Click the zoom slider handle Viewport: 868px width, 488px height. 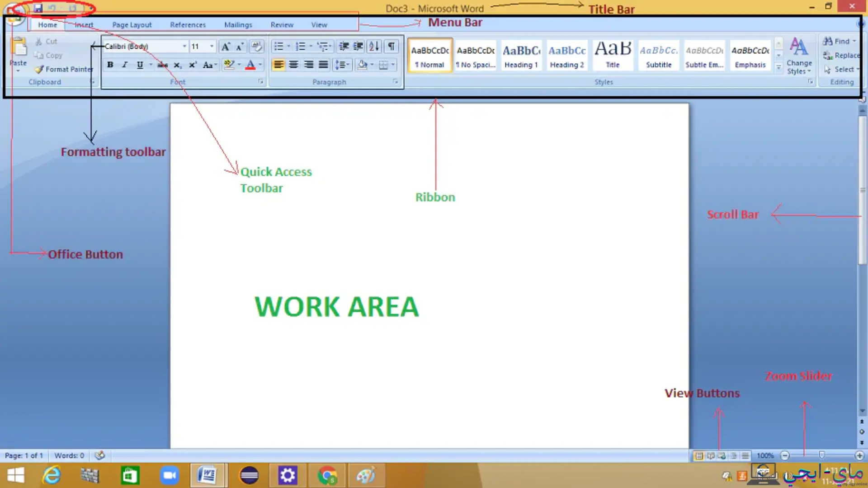pos(821,455)
